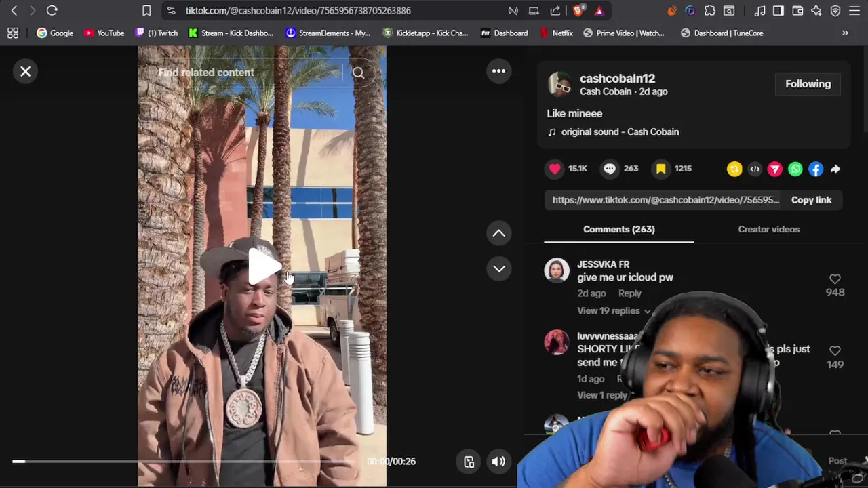Go to previous video with up chevron
The width and height of the screenshot is (868, 488).
point(498,233)
